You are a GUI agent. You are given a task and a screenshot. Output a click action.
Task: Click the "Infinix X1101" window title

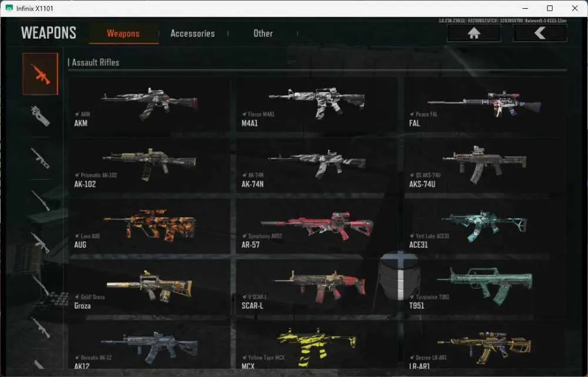click(x=35, y=8)
